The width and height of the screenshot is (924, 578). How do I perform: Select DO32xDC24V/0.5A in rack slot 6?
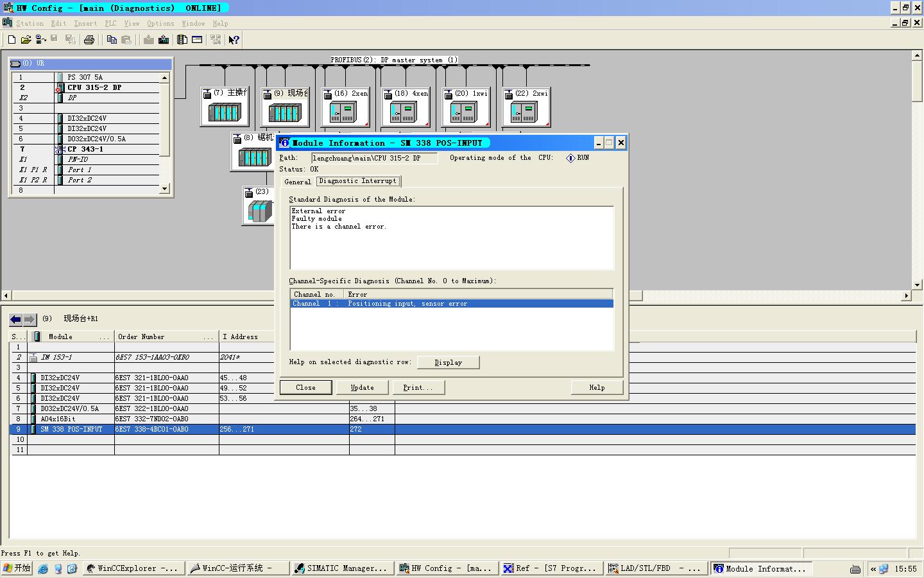tap(85, 139)
